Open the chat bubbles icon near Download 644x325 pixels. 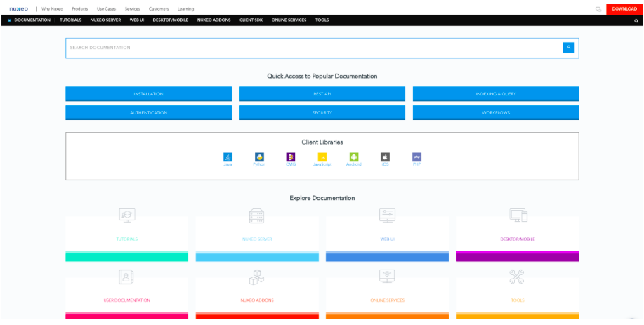pos(598,9)
